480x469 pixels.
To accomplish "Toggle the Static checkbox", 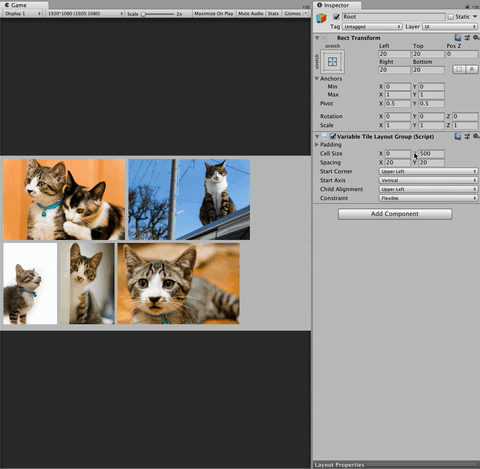I will point(451,17).
